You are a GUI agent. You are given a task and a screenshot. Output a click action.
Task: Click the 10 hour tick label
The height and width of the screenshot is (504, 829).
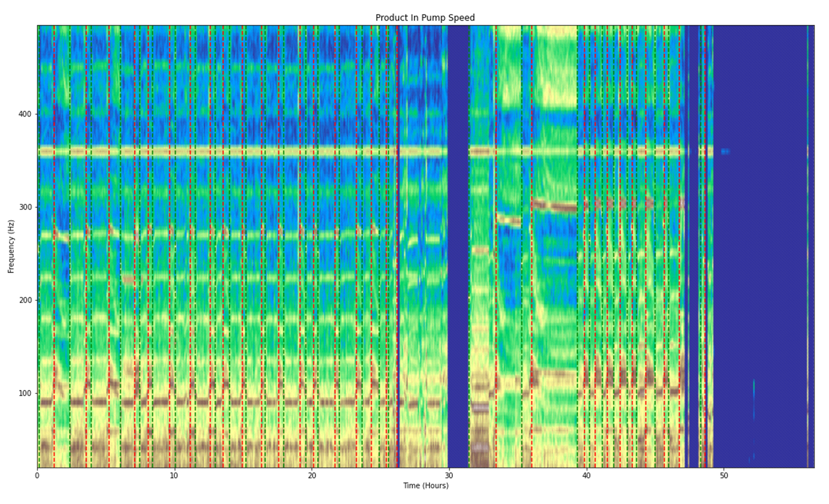pyautogui.click(x=174, y=475)
